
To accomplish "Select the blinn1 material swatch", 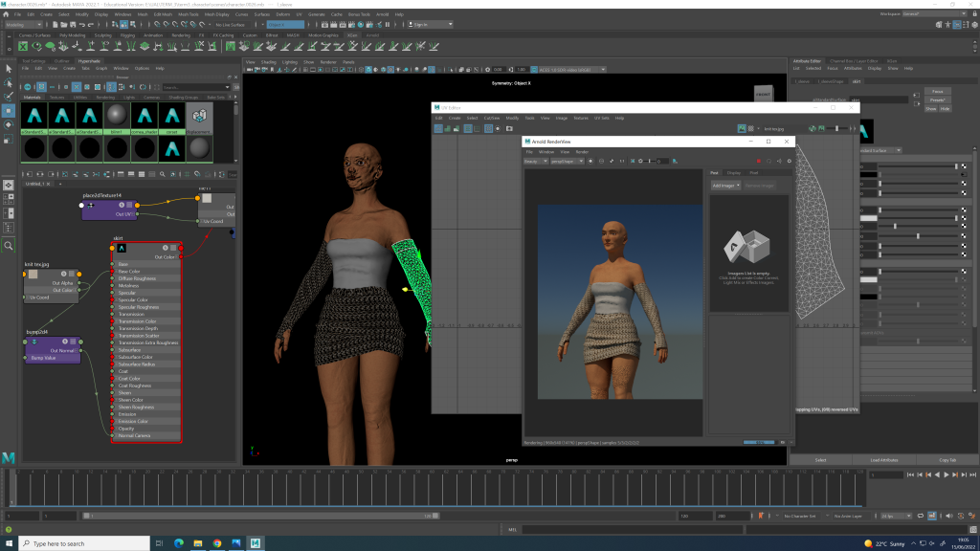I will [117, 118].
